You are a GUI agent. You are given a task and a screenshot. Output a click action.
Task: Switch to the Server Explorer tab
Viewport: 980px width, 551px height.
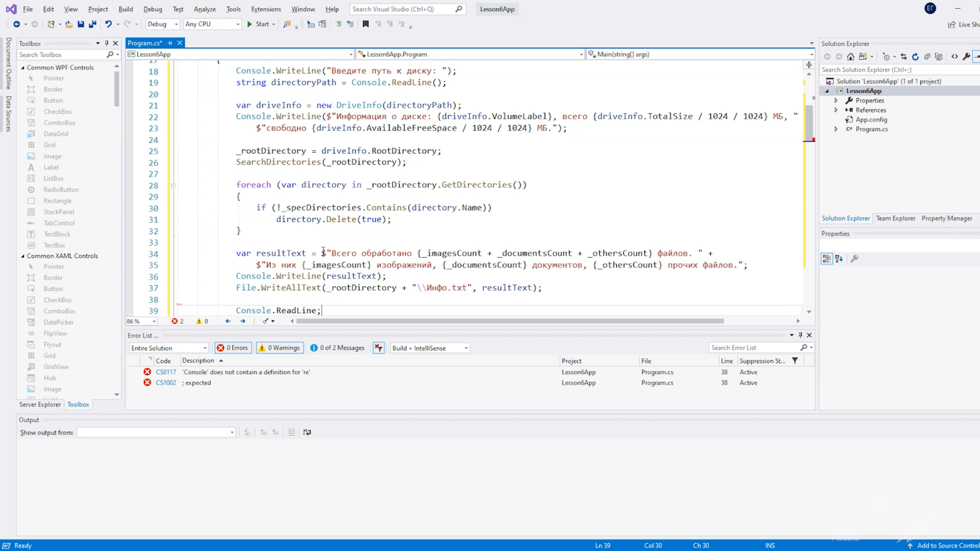[x=40, y=405]
